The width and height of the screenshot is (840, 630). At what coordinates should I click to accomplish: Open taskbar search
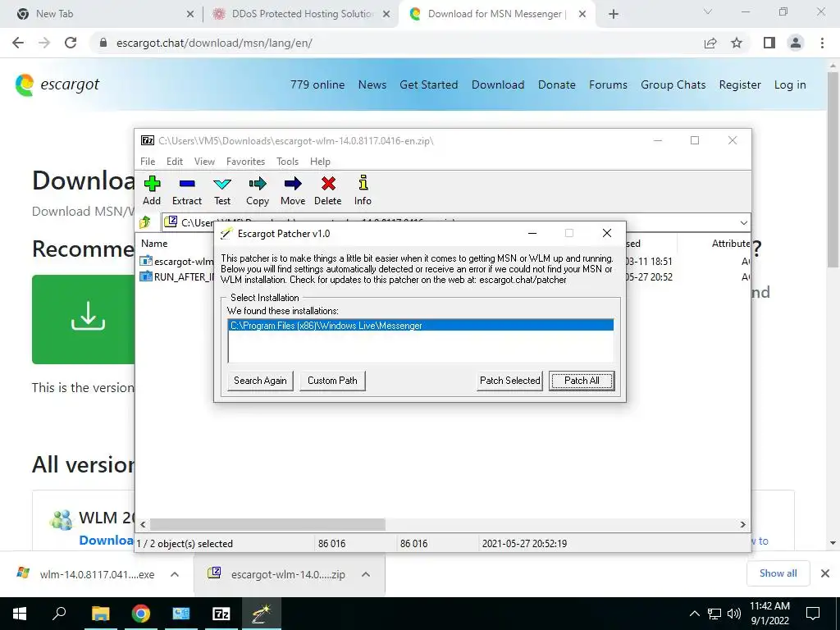click(x=59, y=614)
